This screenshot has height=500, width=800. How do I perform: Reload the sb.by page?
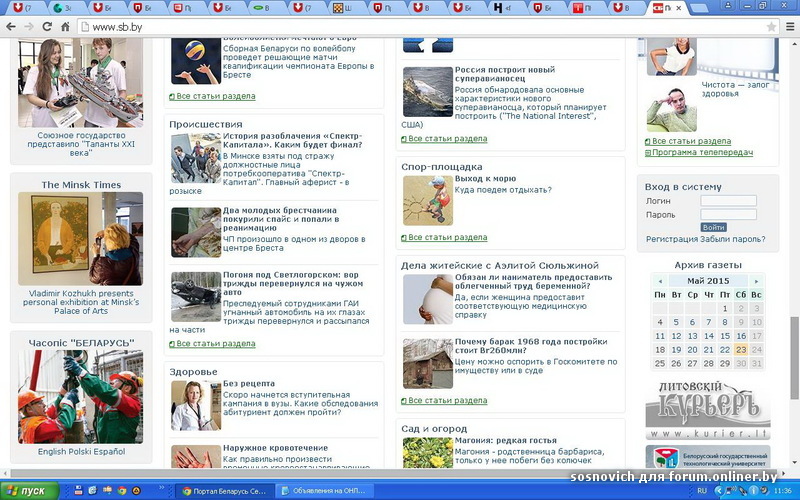[x=47, y=27]
